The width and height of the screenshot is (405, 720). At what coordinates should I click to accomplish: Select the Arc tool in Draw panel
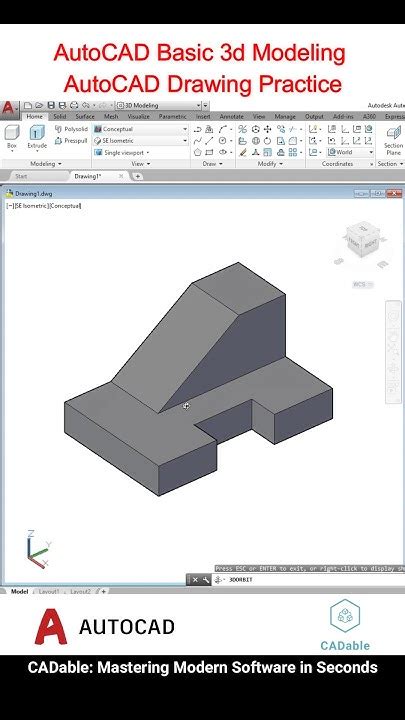tap(223, 129)
